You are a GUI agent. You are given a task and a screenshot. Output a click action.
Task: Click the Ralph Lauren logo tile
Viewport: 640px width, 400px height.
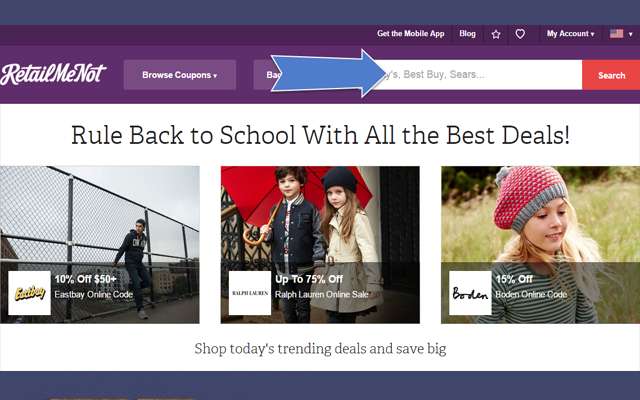pyautogui.click(x=250, y=293)
